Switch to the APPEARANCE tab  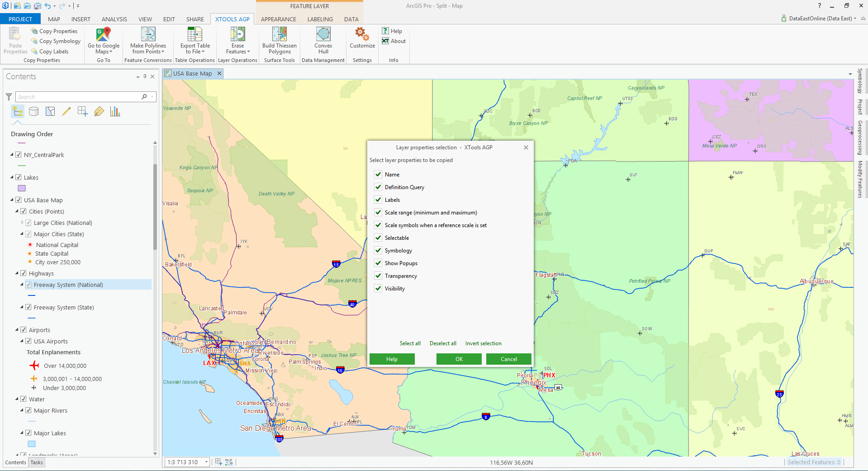(x=278, y=19)
